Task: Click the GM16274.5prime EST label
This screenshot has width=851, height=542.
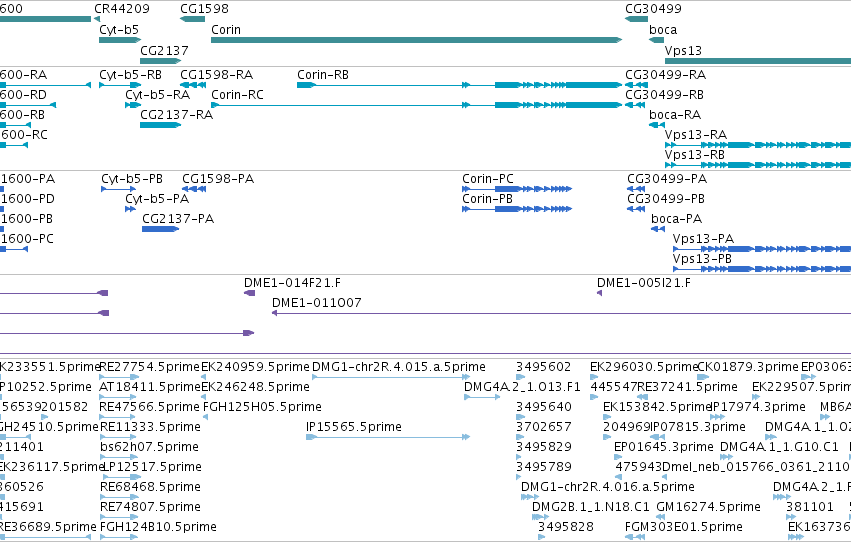Action: click(x=708, y=507)
